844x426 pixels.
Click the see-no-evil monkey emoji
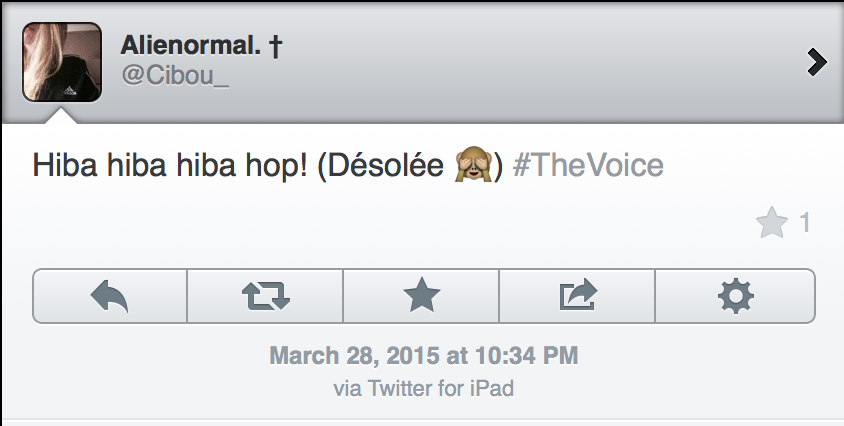(473, 165)
